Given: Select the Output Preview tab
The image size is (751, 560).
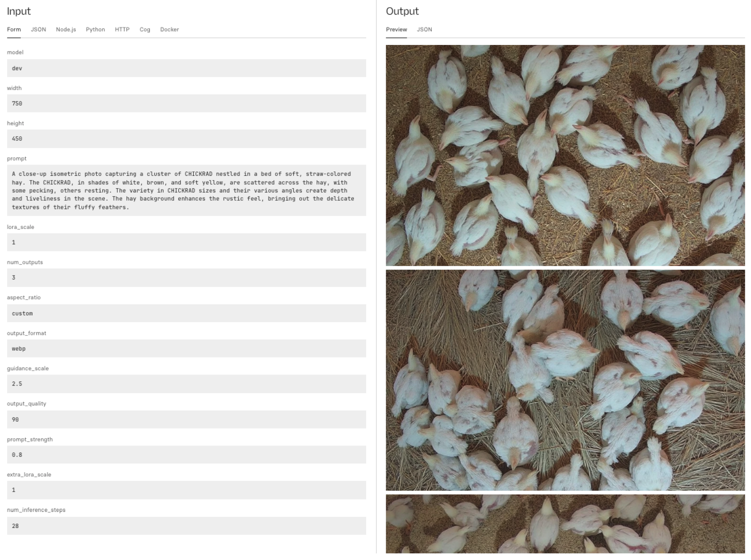Looking at the screenshot, I should click(x=396, y=29).
